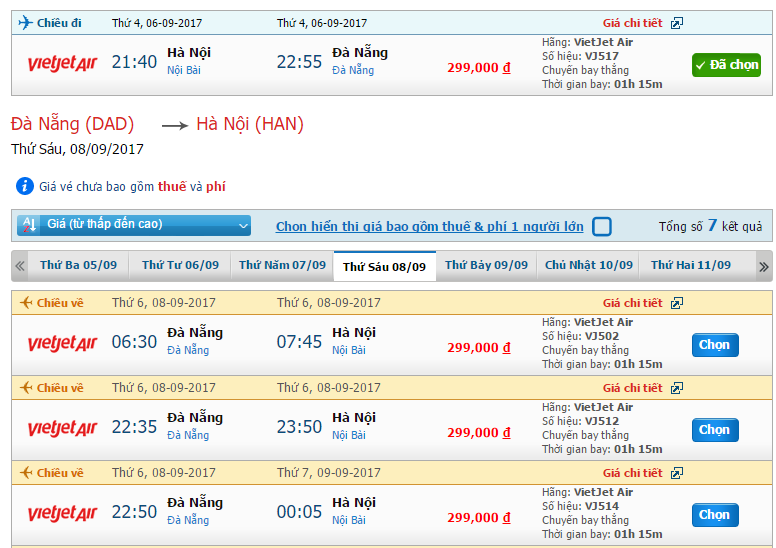Select the Chủ Nhật 10/09 date tab
Screen dimensions: 776x548
point(588,266)
